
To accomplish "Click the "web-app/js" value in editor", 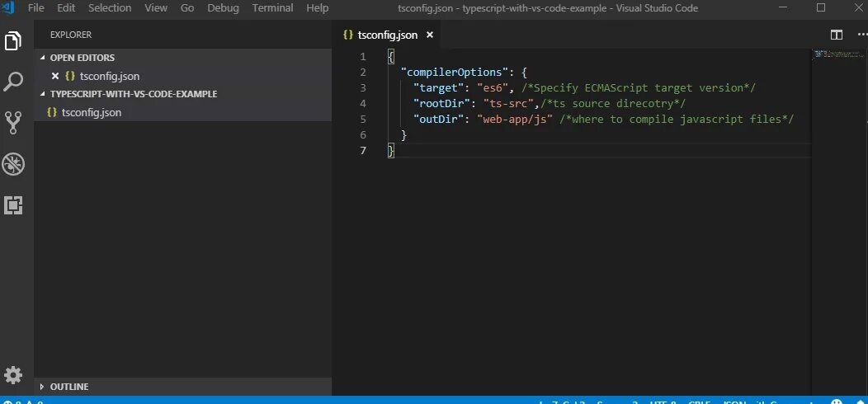I will click(515, 119).
